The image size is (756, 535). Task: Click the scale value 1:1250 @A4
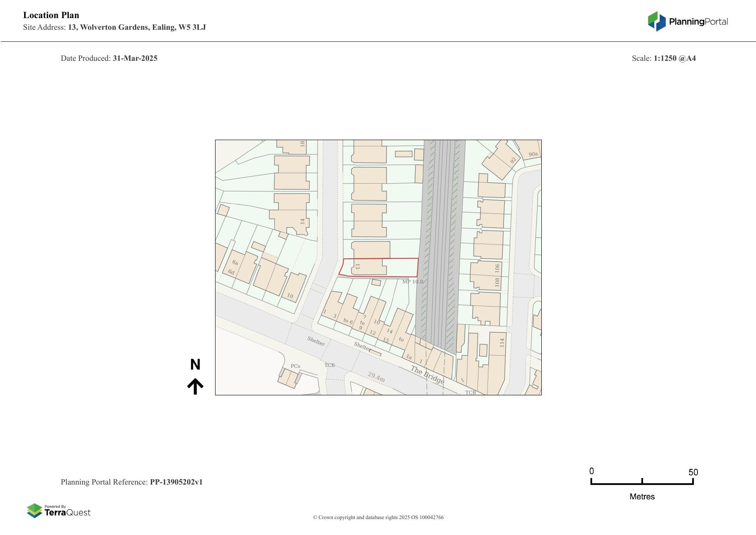[x=675, y=58]
